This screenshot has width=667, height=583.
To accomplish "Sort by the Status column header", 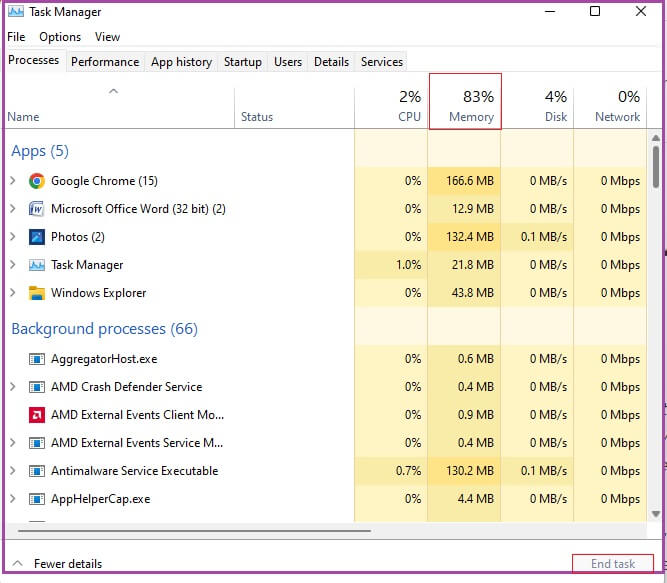I will coord(294,108).
